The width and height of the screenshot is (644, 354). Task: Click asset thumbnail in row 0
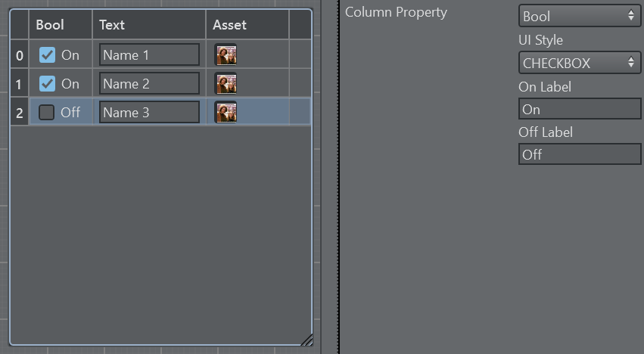pyautogui.click(x=226, y=54)
